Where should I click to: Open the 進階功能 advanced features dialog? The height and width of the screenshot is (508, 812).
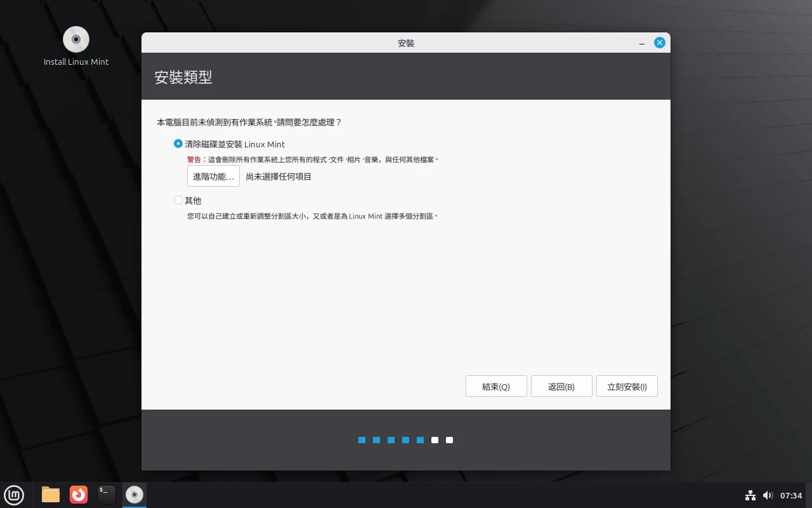tap(213, 176)
